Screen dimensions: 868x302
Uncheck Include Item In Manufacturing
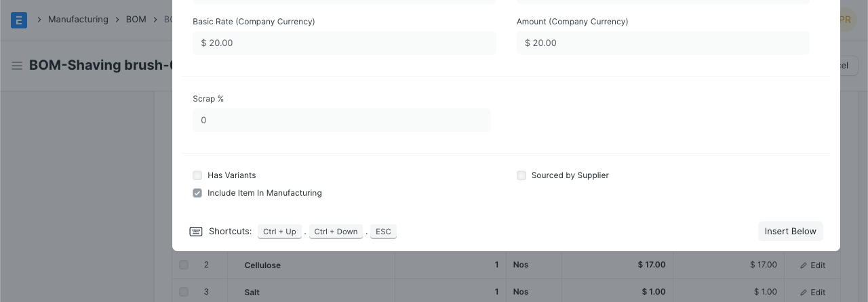(197, 193)
